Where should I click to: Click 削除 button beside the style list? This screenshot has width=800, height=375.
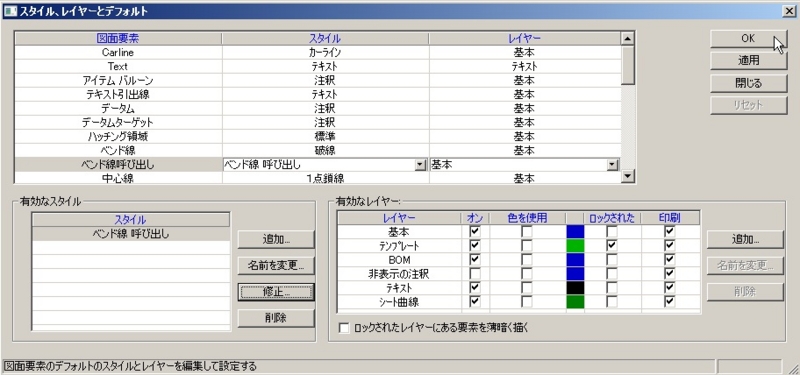click(x=276, y=318)
